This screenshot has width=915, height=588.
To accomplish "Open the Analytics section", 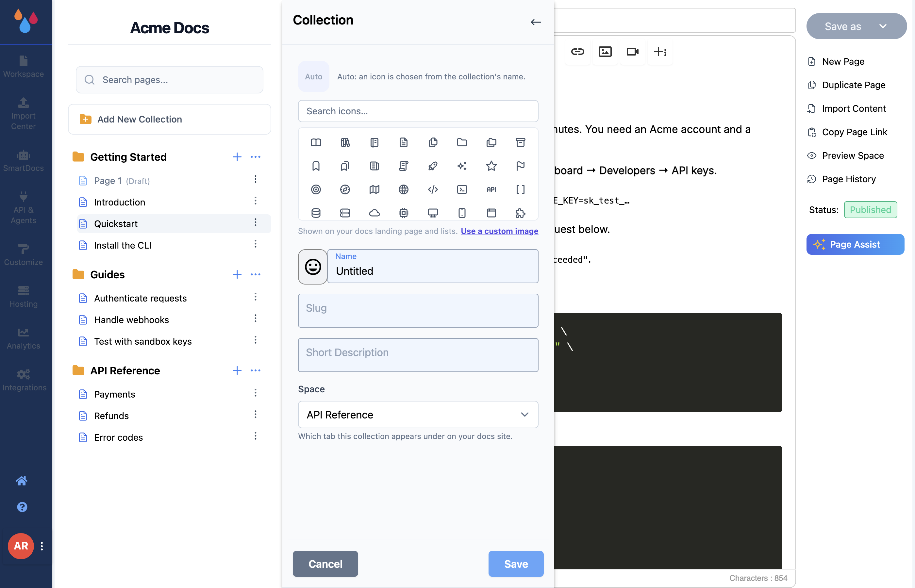I will point(23,338).
